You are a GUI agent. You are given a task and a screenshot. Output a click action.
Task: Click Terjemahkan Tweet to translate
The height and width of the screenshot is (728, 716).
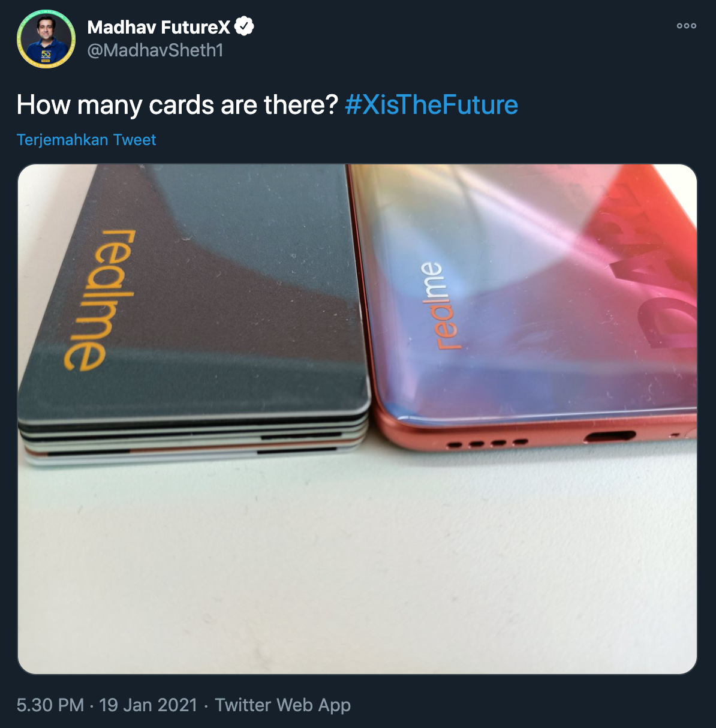pyautogui.click(x=86, y=140)
